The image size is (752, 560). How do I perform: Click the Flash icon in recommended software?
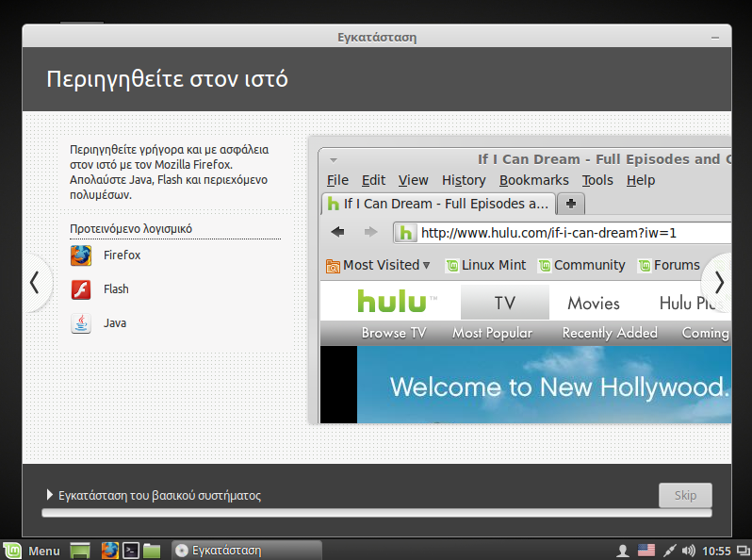point(81,289)
